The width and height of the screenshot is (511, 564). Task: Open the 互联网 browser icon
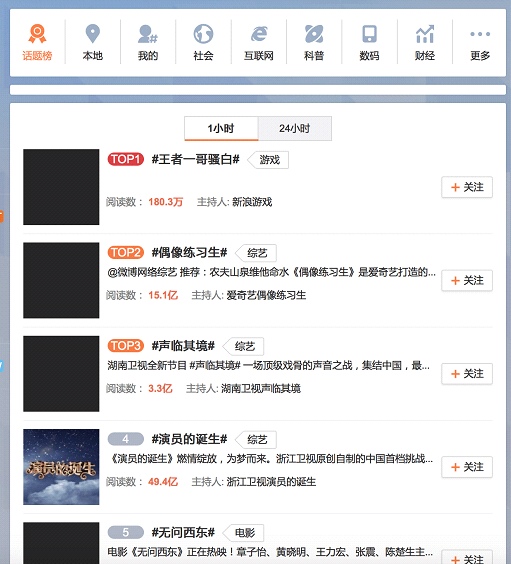coord(259,34)
